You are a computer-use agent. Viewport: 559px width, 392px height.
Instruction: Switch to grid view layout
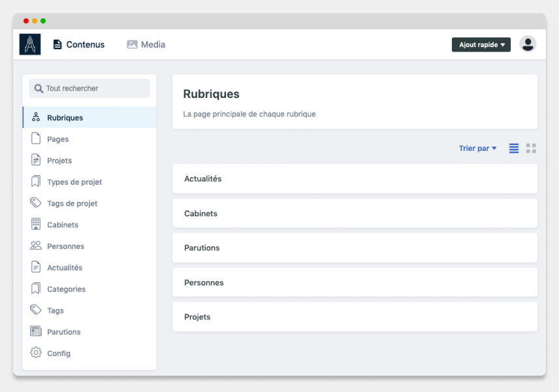click(x=531, y=148)
